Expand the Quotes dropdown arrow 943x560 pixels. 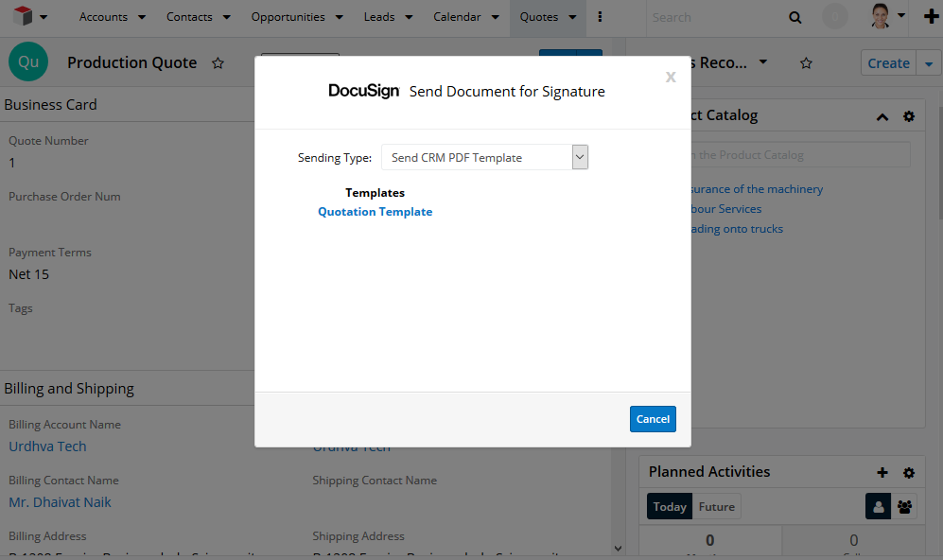[x=572, y=17]
